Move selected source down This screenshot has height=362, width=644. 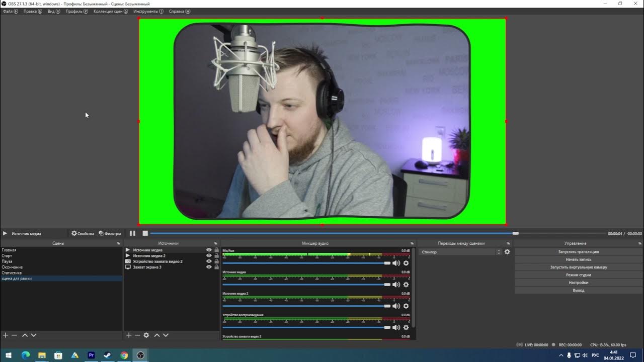166,335
